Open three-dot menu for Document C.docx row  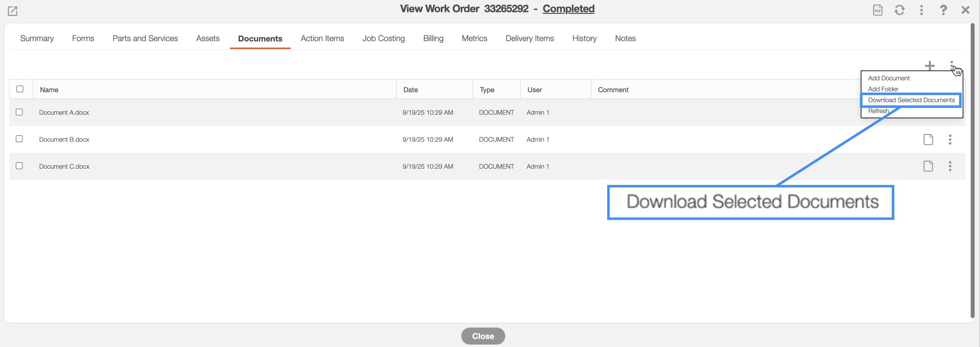(x=950, y=166)
